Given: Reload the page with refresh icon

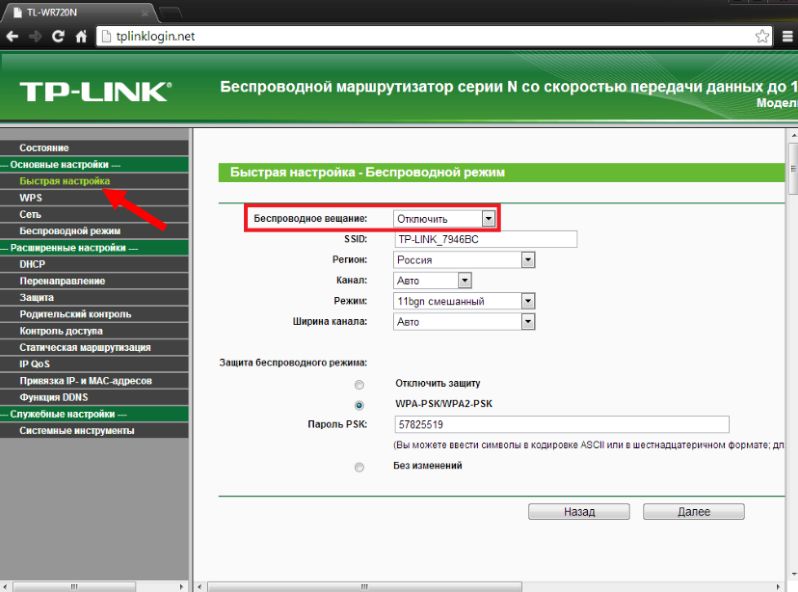Looking at the screenshot, I should click(58, 36).
